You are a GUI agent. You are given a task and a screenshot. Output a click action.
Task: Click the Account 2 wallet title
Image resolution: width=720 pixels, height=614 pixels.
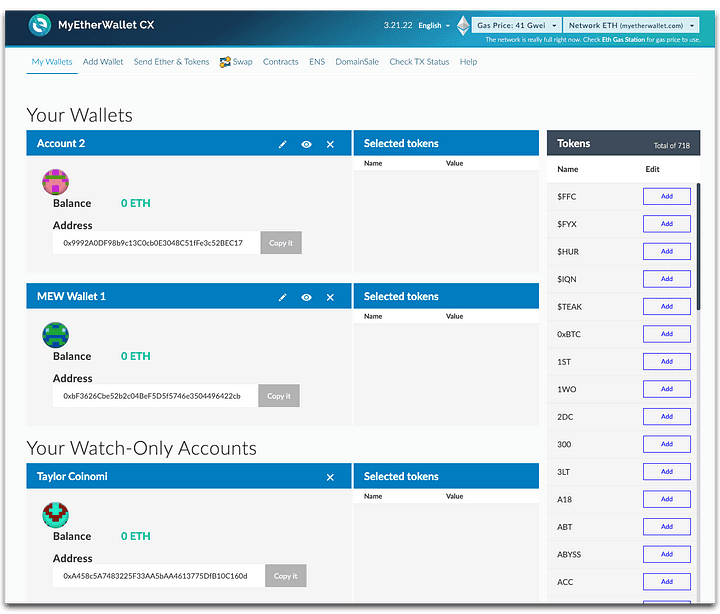click(61, 144)
